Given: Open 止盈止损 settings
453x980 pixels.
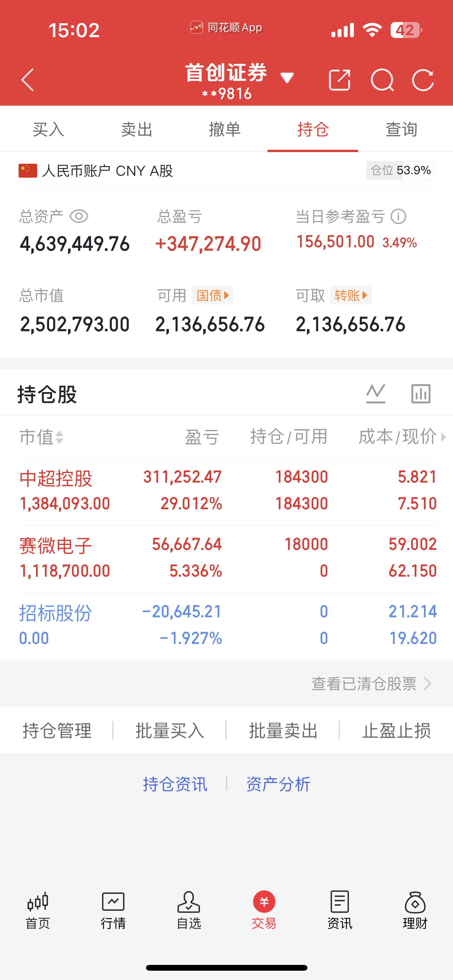Looking at the screenshot, I should click(x=396, y=730).
